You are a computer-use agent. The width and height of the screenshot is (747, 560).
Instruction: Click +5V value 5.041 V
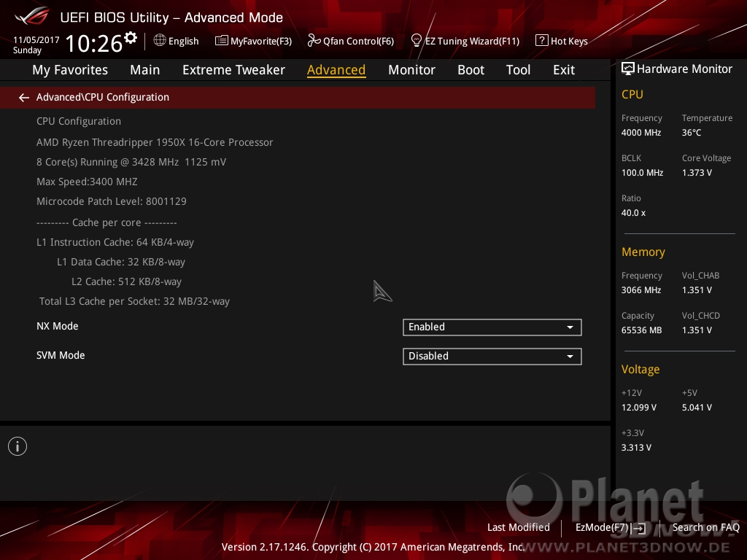tap(697, 408)
